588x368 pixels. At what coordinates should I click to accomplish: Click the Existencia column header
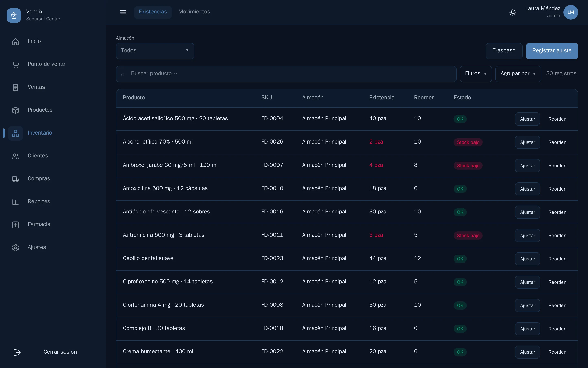pyautogui.click(x=382, y=98)
